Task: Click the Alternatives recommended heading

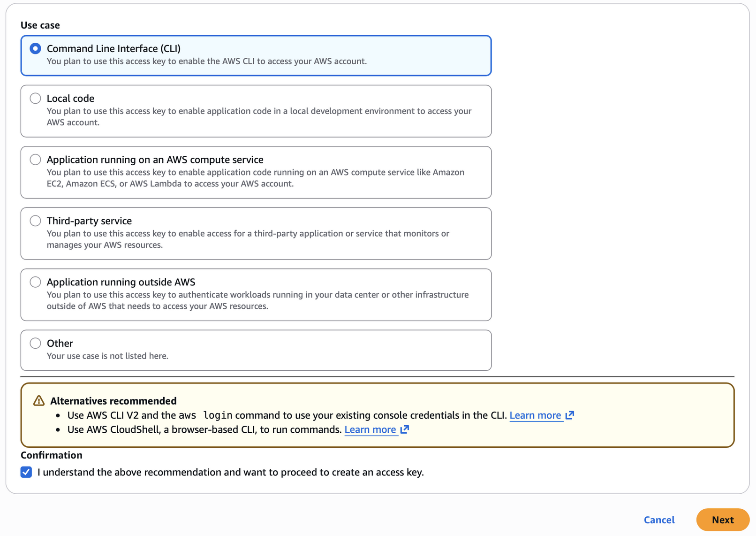Action: click(x=113, y=401)
